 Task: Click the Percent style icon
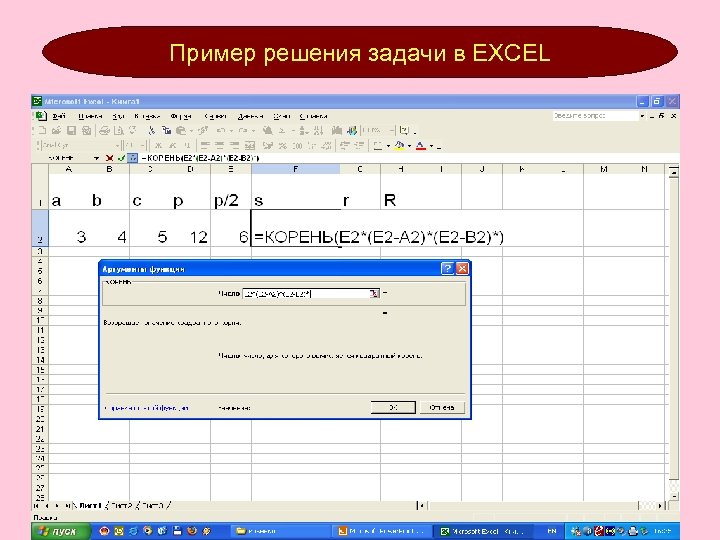(283, 146)
